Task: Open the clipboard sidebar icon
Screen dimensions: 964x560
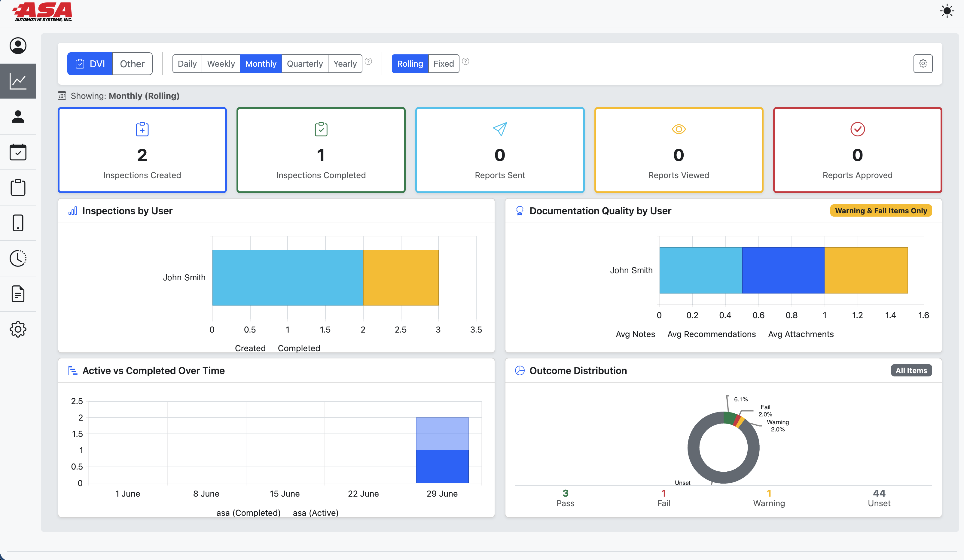Action: pyautogui.click(x=18, y=187)
